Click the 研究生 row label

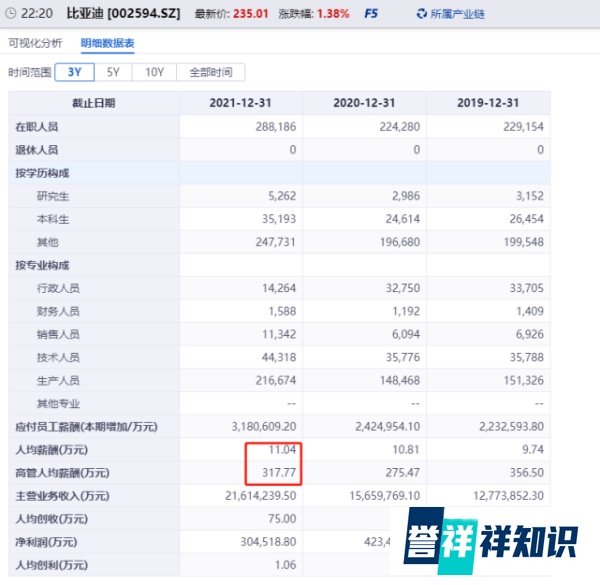(x=53, y=196)
